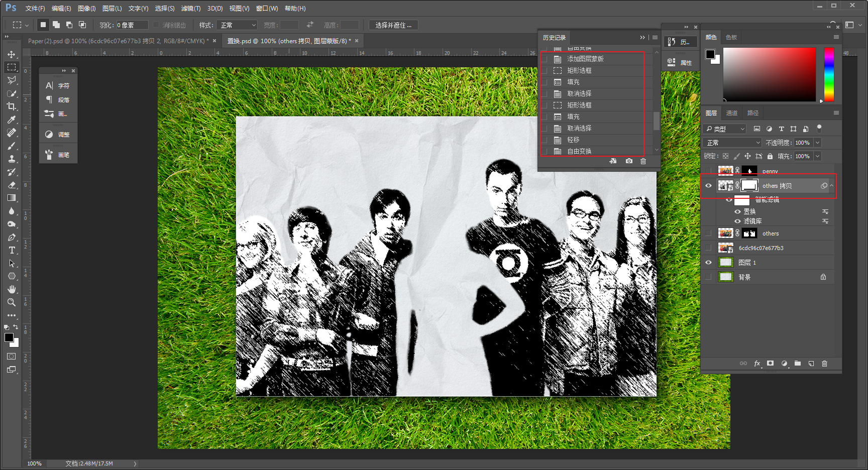Toggle layer filtering switch in Layers panel

[x=819, y=128]
